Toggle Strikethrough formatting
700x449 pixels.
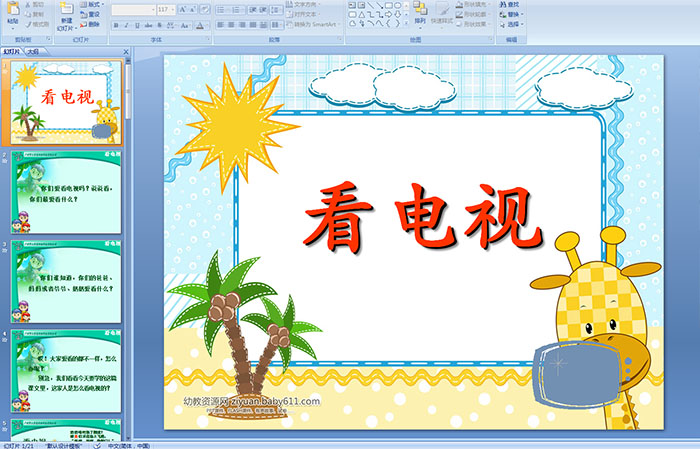click(148, 25)
